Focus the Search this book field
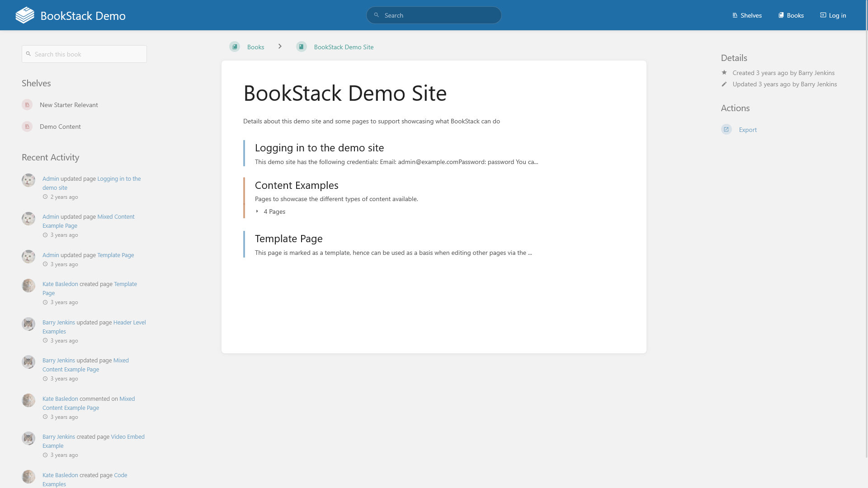The height and width of the screenshot is (488, 868). (x=84, y=54)
